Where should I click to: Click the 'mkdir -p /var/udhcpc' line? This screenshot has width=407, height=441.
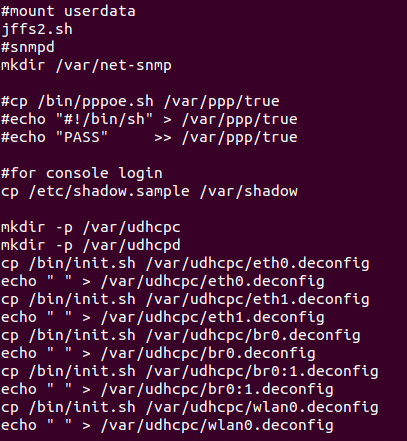point(91,227)
